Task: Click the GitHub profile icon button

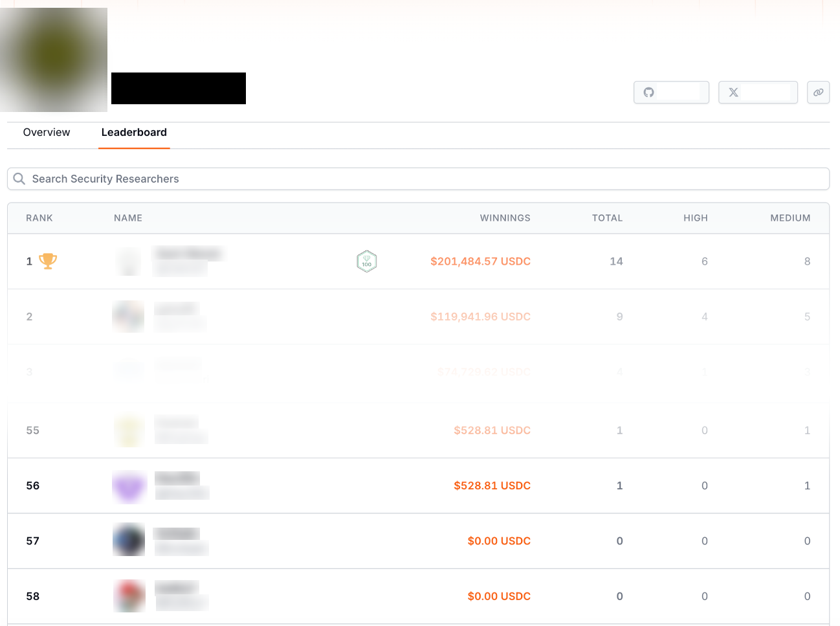Action: tap(649, 93)
